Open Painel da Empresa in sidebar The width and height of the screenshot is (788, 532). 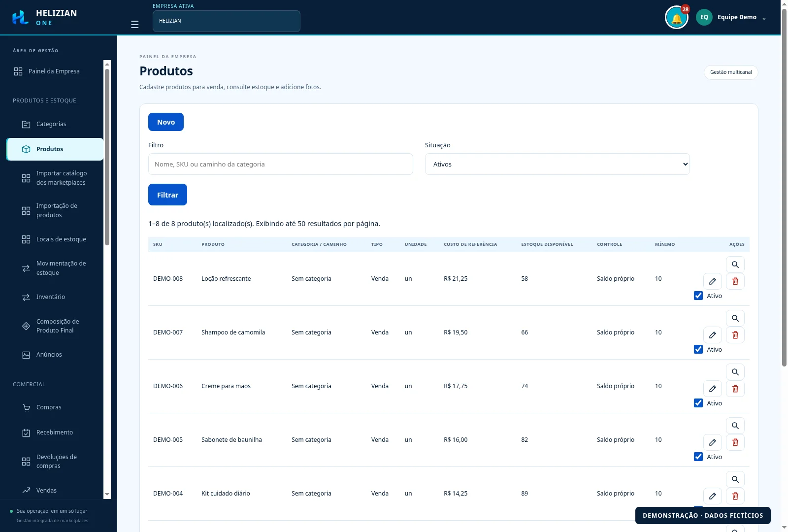pos(54,71)
